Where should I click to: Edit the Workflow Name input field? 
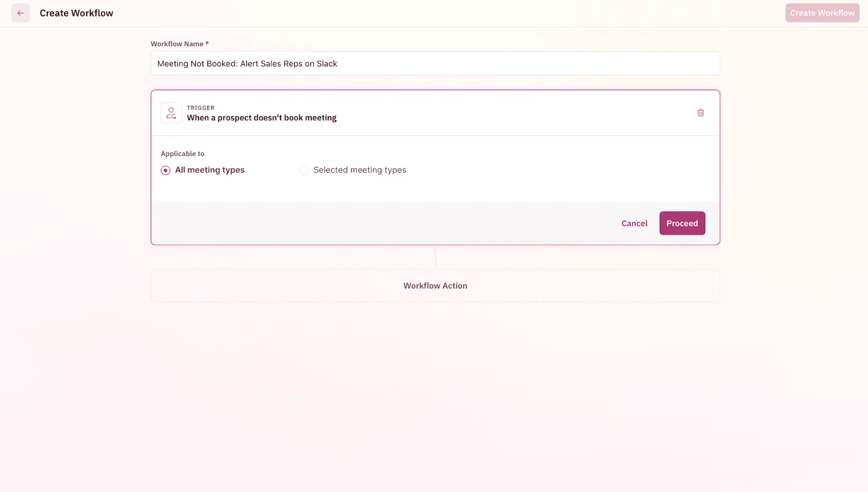[435, 64]
